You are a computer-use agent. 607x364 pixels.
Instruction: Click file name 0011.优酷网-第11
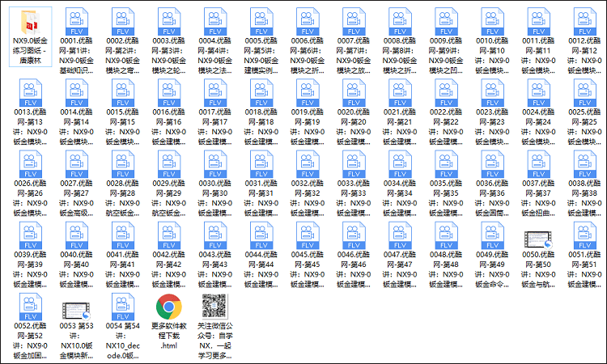[x=538, y=55]
